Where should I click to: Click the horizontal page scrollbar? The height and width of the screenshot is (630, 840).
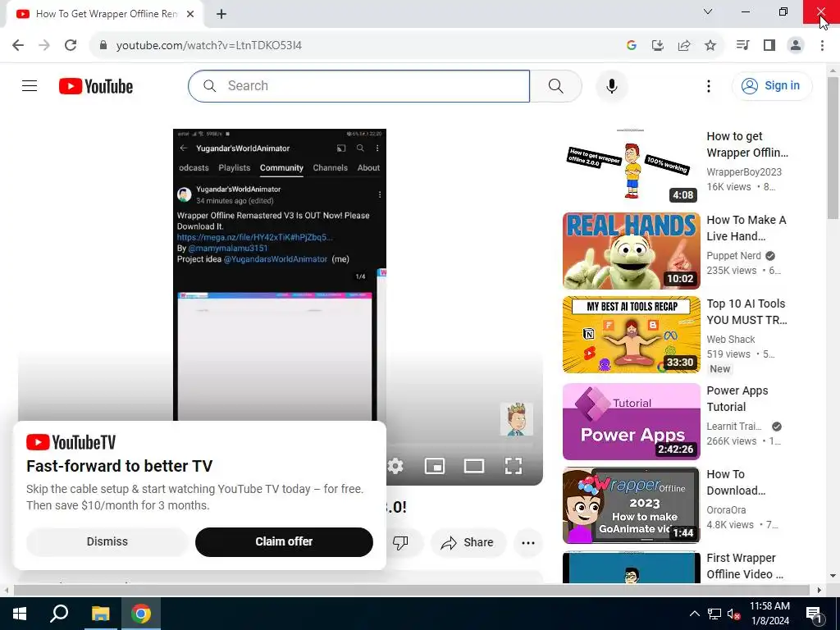tap(412, 590)
